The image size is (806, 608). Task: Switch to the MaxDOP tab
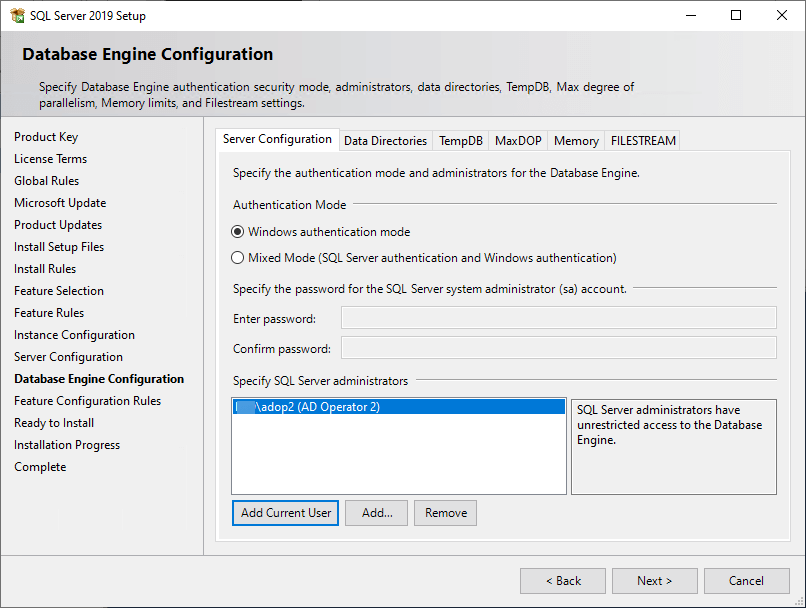(518, 141)
